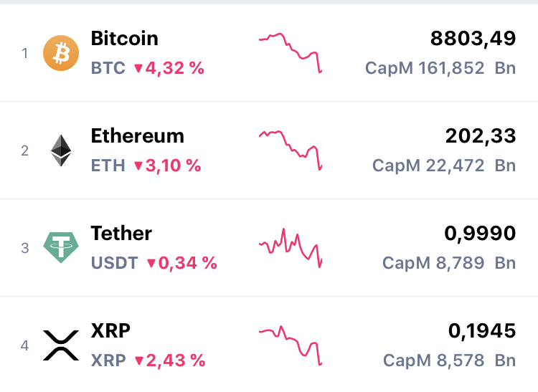Click the black XRP logo icon
Screen dimensions: 538x392
[x=61, y=345]
